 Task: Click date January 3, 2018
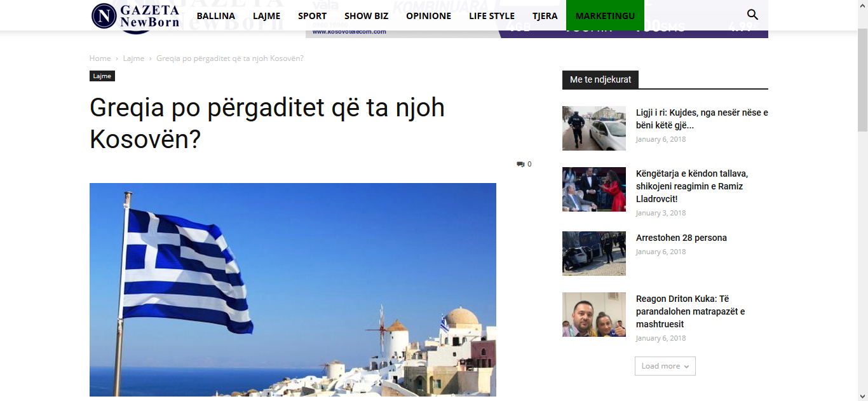tap(661, 214)
